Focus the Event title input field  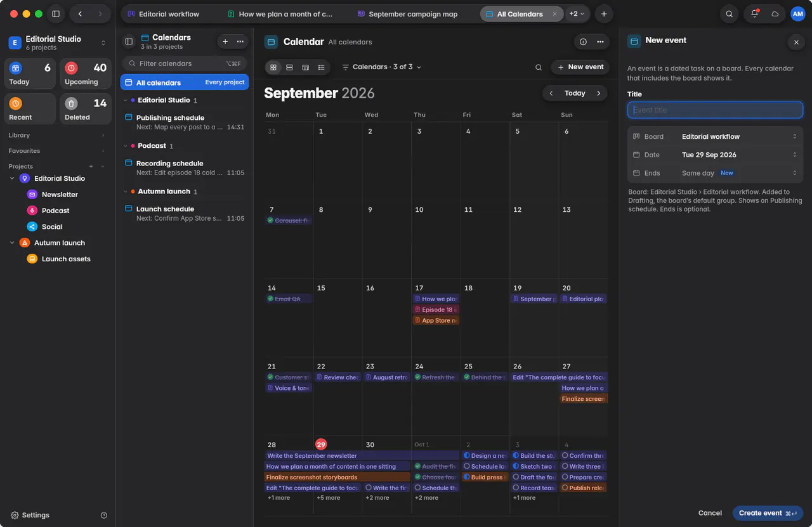[715, 110]
